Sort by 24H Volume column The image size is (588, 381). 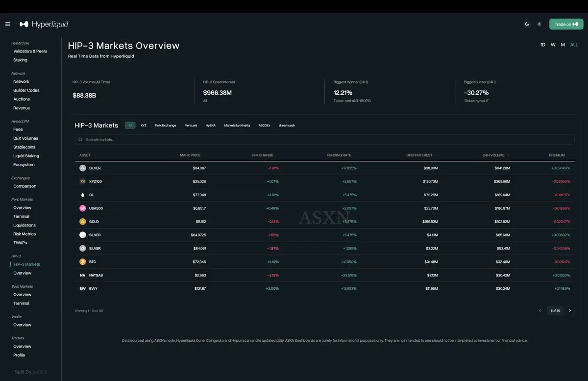(x=494, y=155)
